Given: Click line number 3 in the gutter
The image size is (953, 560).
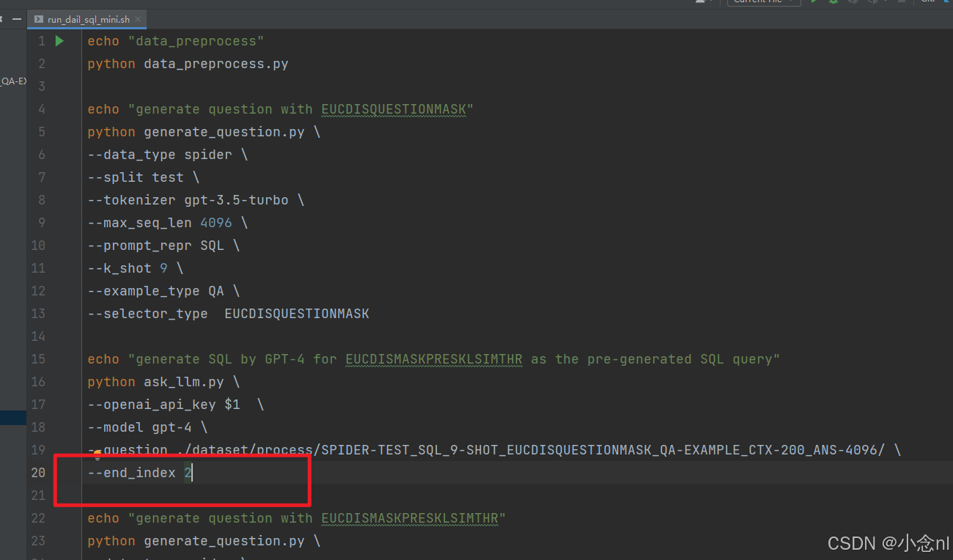Looking at the screenshot, I should (42, 86).
